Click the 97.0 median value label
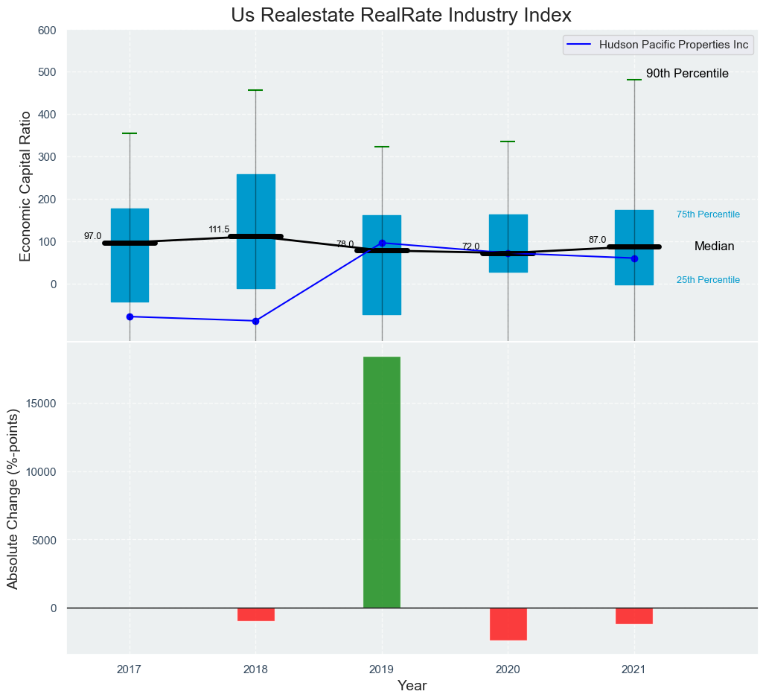The image size is (766, 700). tap(92, 236)
